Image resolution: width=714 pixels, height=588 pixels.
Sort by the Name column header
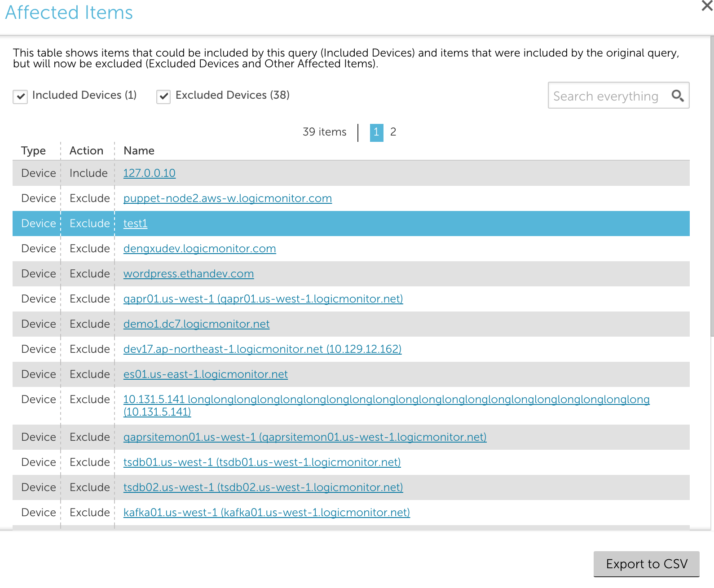pos(139,151)
